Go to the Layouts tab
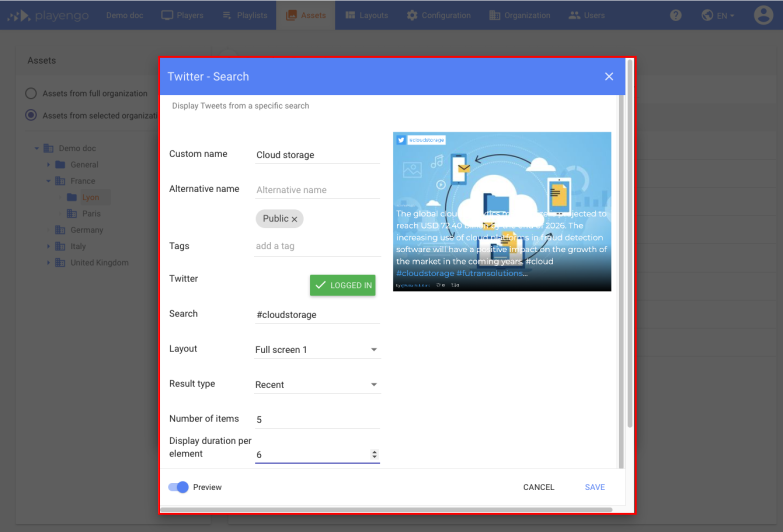Screen dimensions: 783x532 pos(367,15)
